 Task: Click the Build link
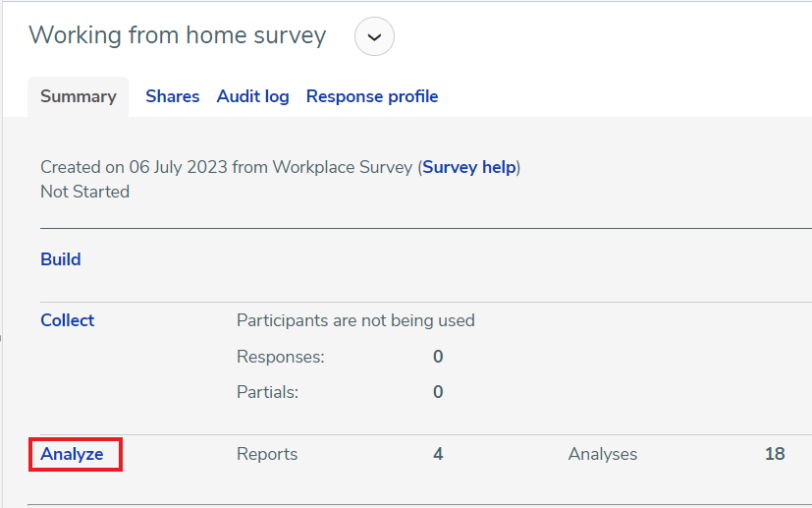click(x=61, y=259)
